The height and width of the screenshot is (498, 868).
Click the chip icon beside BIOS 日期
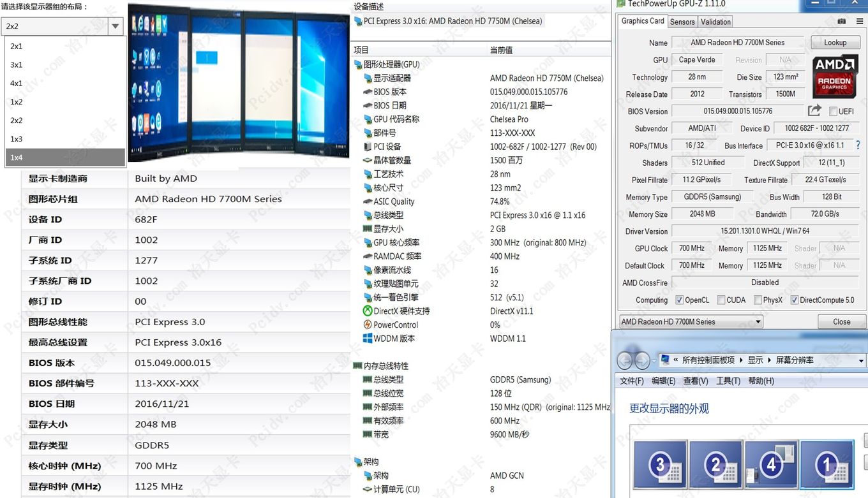point(368,105)
